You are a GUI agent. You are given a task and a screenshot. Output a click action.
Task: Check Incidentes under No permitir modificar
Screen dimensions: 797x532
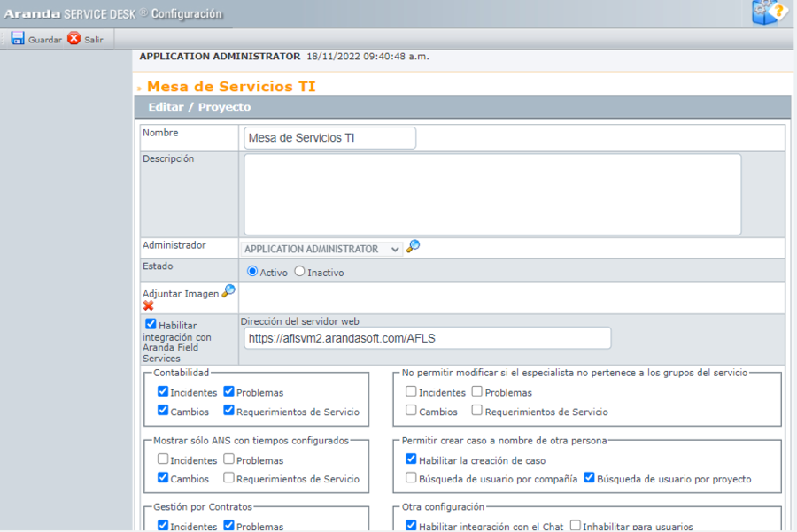(x=411, y=391)
